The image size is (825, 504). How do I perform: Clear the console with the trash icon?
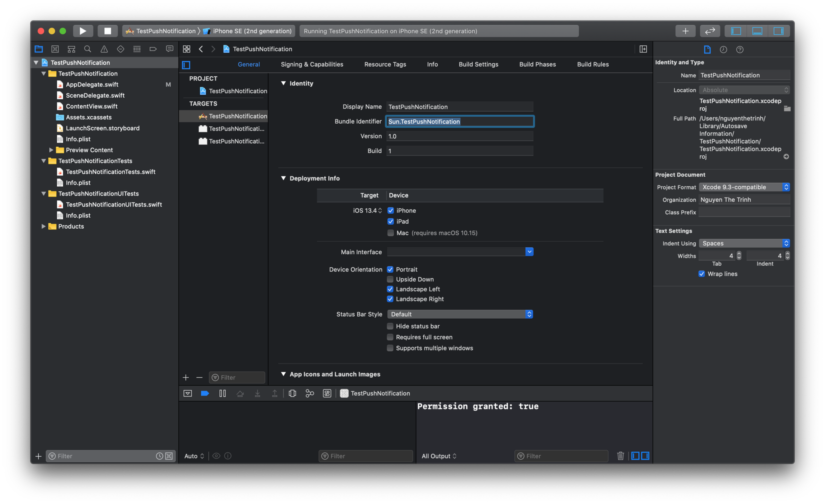tap(620, 456)
